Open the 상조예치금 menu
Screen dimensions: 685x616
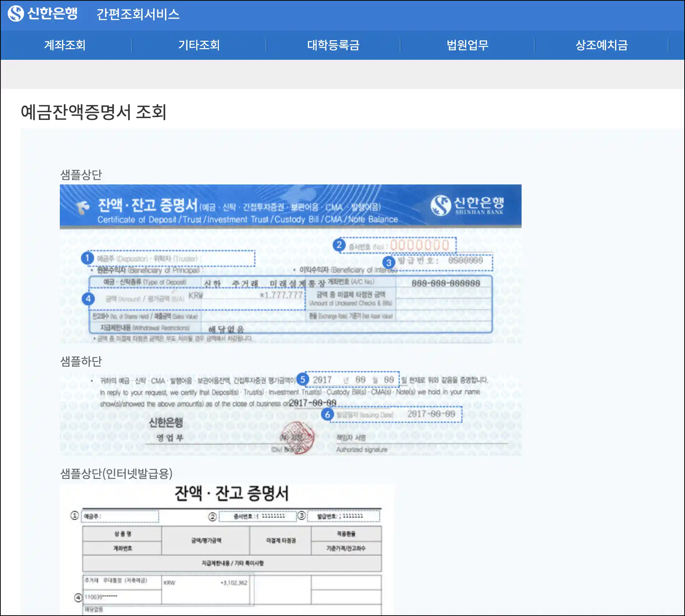pos(601,45)
